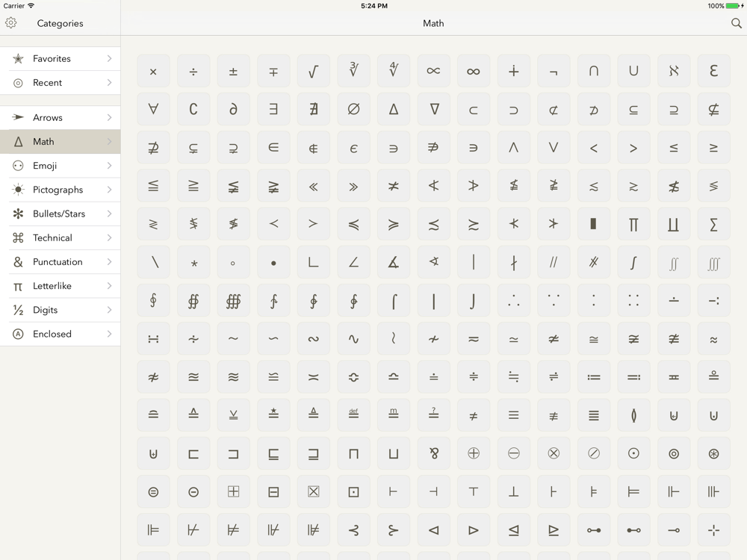Tap the search magnifier icon
Image resolution: width=747 pixels, height=560 pixels.
(x=736, y=23)
